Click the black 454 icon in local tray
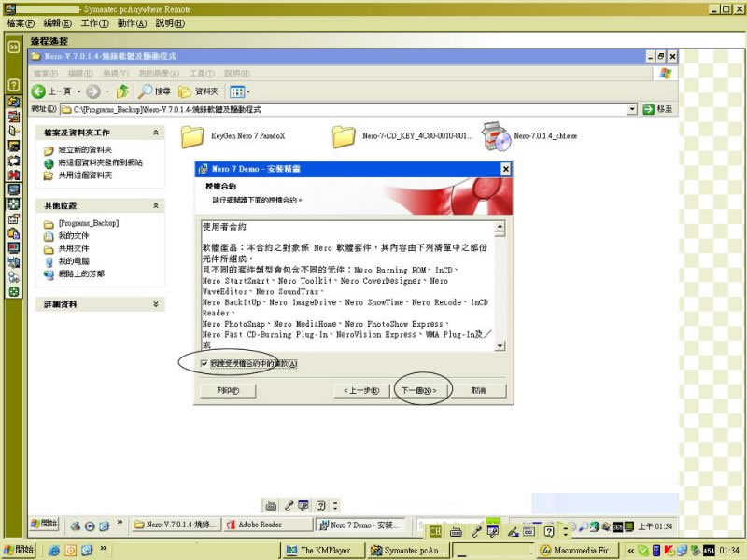Viewport: 747px width, 560px height. click(709, 551)
